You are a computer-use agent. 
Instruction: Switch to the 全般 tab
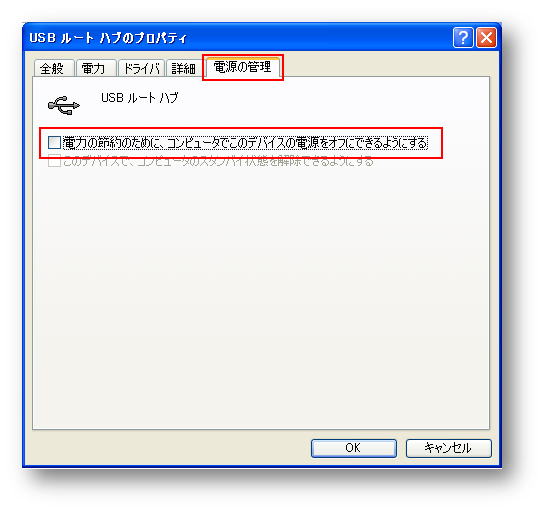[x=53, y=68]
